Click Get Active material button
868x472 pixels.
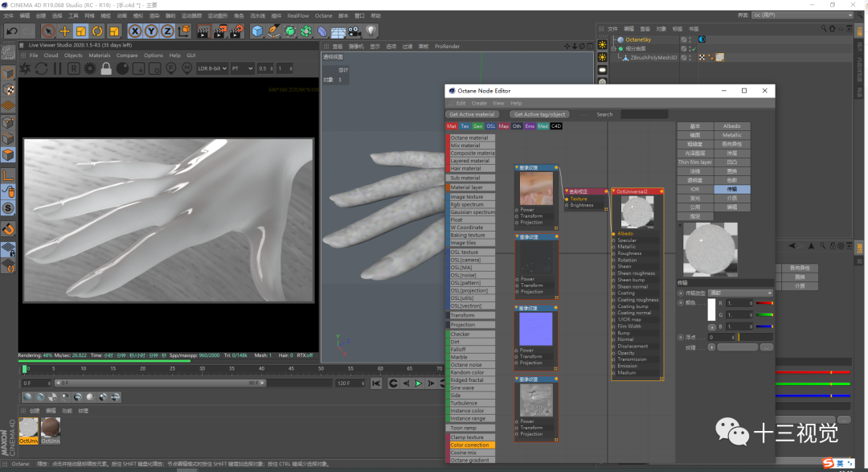pos(473,115)
